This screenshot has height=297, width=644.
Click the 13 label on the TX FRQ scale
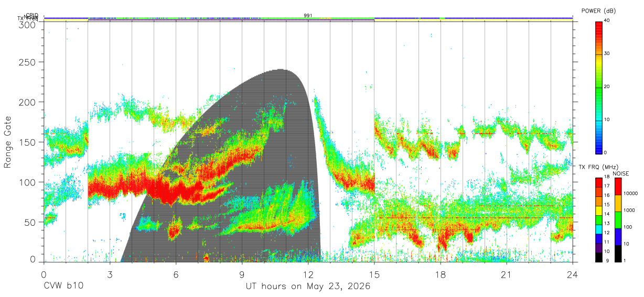point(606,224)
